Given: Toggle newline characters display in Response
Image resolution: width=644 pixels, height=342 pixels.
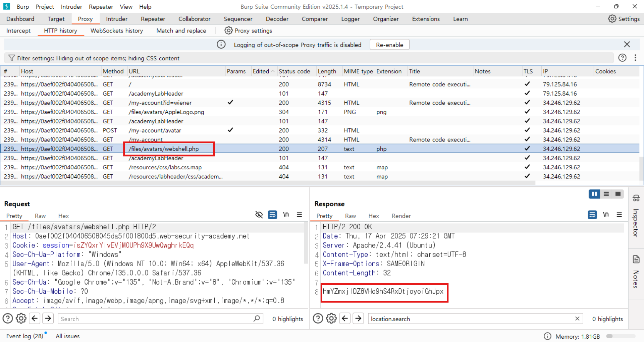Looking at the screenshot, I should pos(606,215).
